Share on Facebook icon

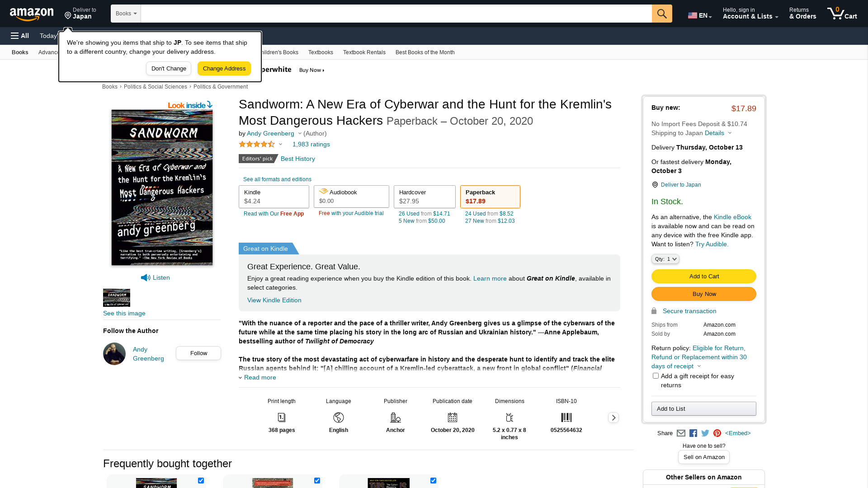693,433
